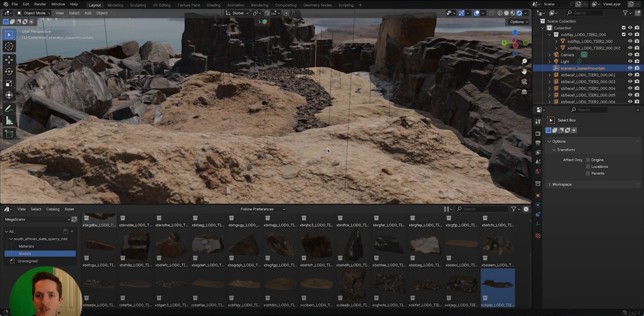Select the Transform tool
The image size is (644, 316).
tap(9, 95)
